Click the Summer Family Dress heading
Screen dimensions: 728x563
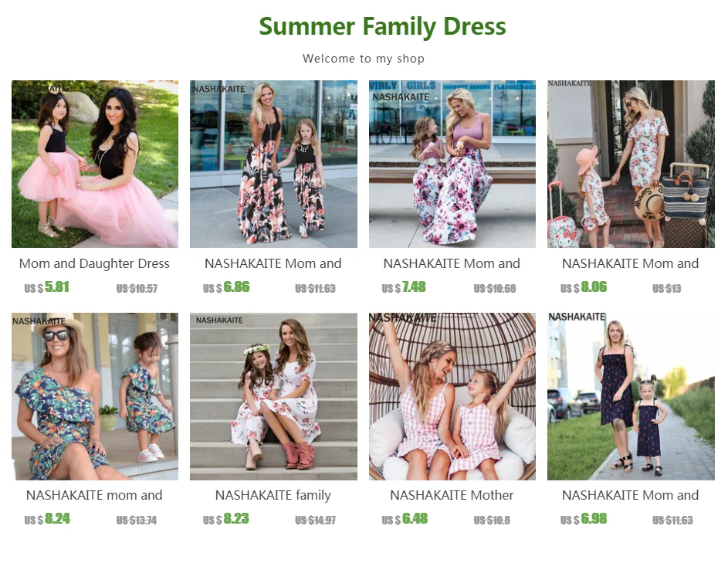point(383,26)
